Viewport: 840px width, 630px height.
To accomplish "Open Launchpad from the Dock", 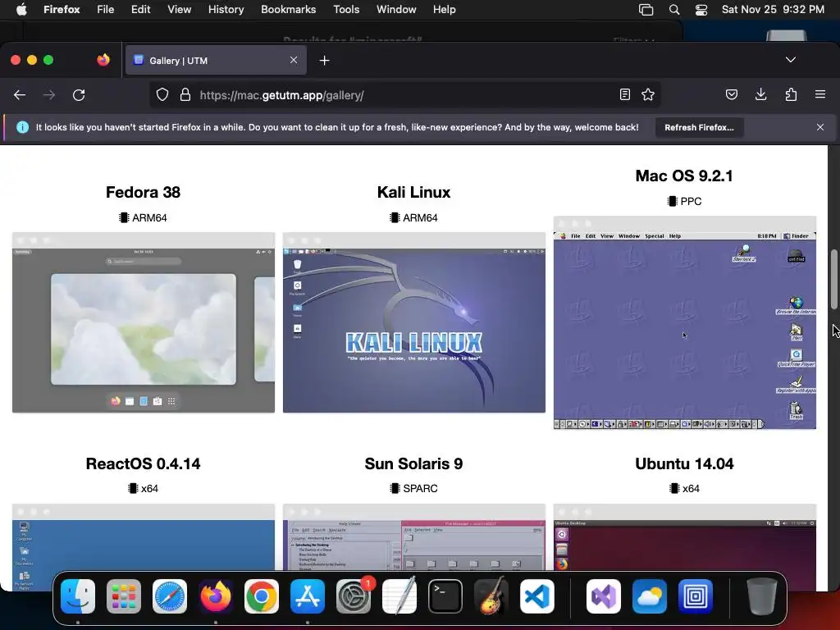I will [x=124, y=596].
